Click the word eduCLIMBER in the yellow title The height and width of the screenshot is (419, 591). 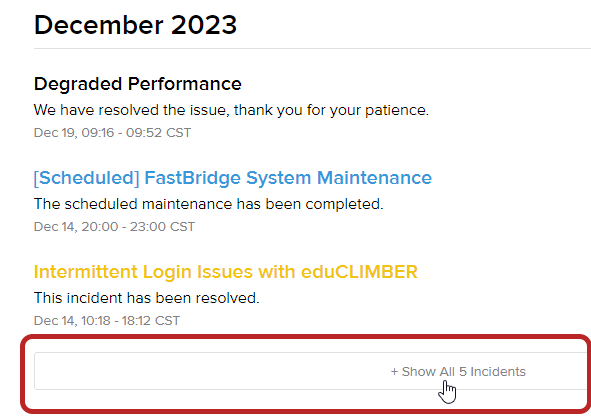tap(359, 272)
